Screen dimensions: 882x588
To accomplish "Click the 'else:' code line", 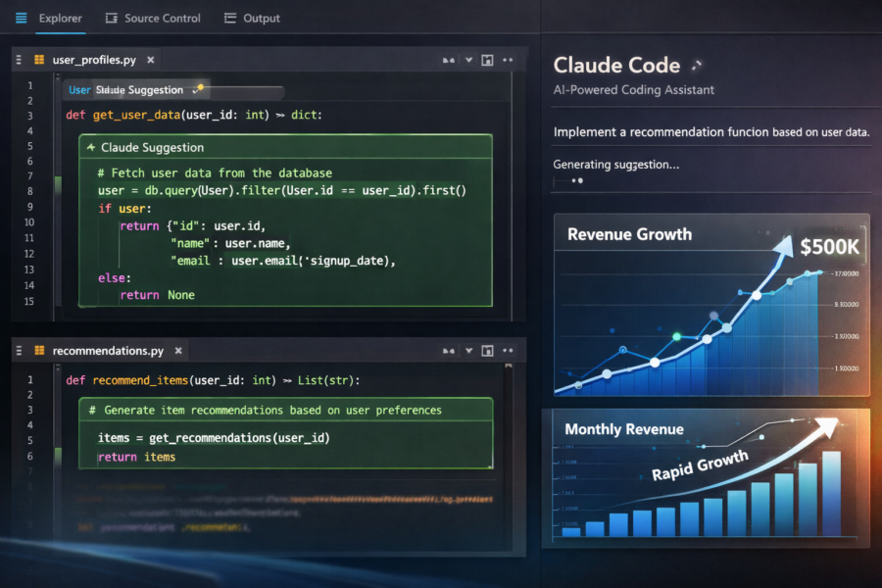I will tap(115, 278).
